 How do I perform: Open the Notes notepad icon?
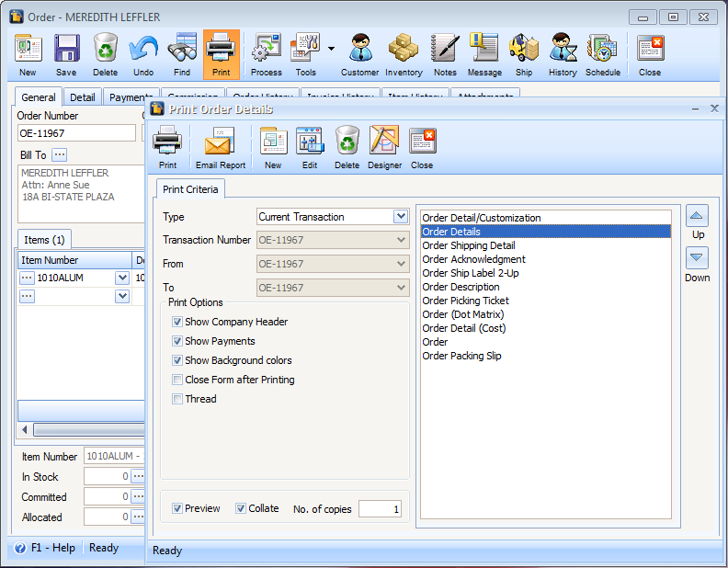click(445, 54)
